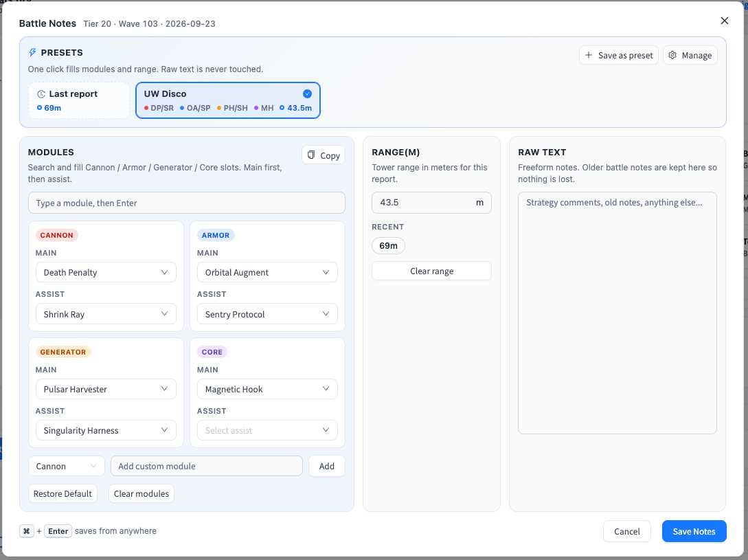
Task: Clear modules
Action: [x=141, y=493]
